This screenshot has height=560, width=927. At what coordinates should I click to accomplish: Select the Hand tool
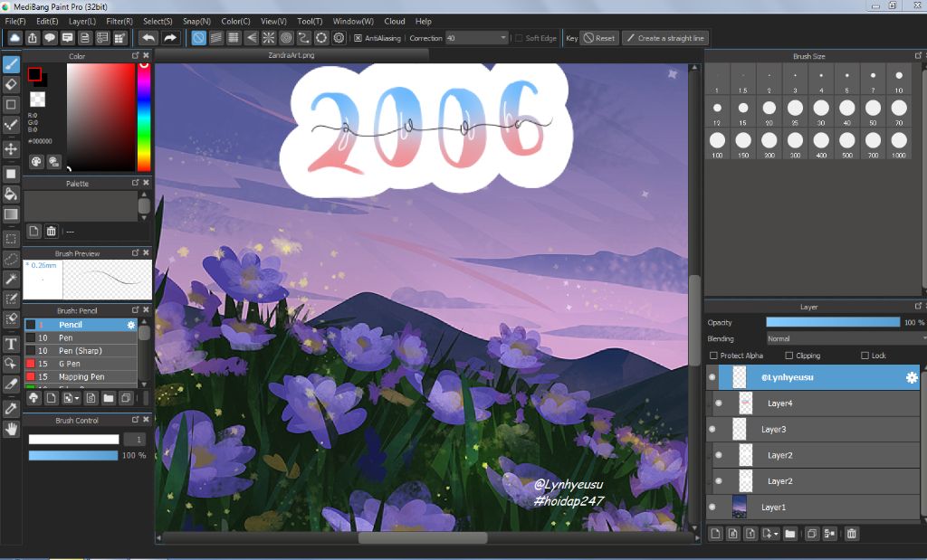click(x=11, y=429)
